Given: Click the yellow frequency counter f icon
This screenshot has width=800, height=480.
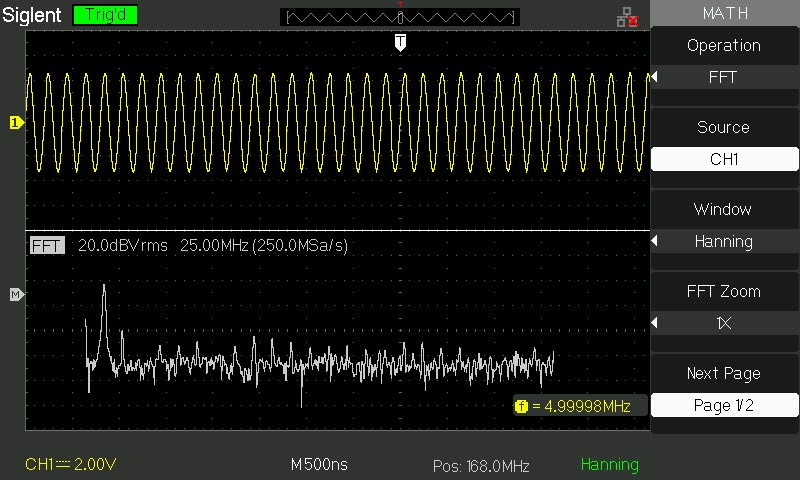Looking at the screenshot, I should click(x=521, y=406).
